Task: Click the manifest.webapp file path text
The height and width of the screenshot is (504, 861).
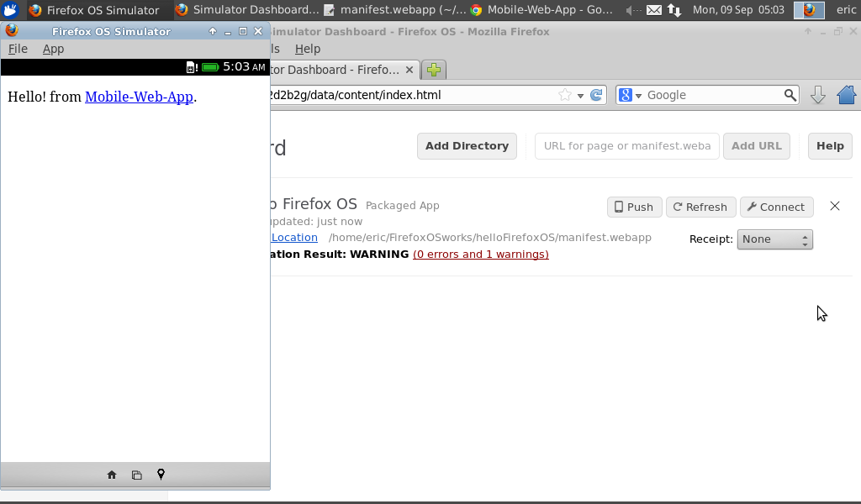Action: tap(490, 238)
